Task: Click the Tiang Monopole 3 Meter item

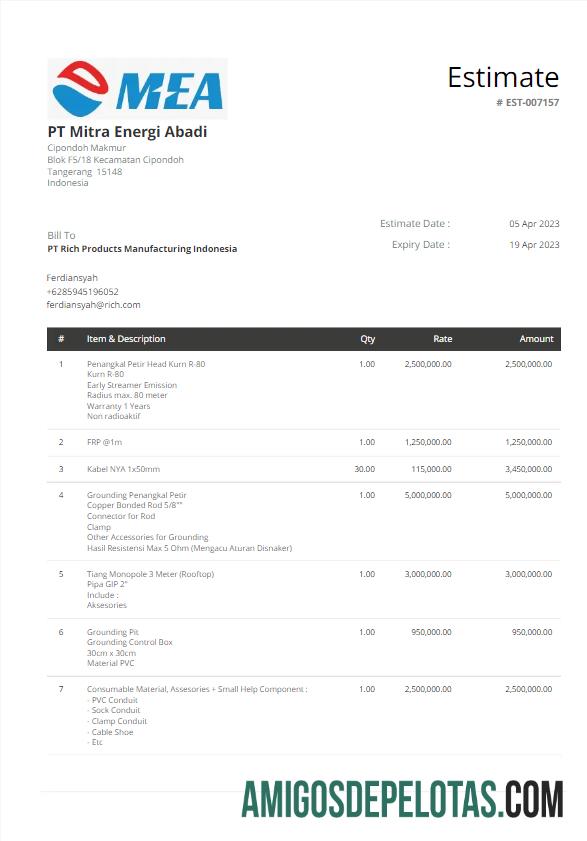Action: click(150, 574)
